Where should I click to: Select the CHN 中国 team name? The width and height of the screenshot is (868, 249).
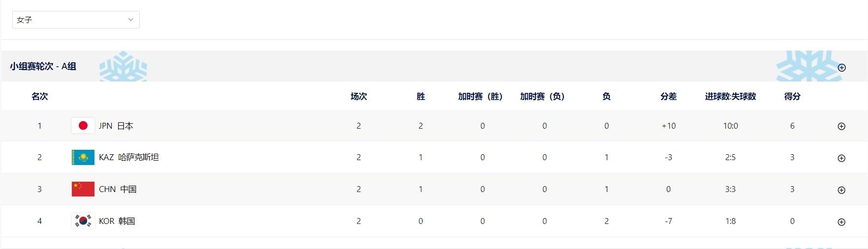118,189
